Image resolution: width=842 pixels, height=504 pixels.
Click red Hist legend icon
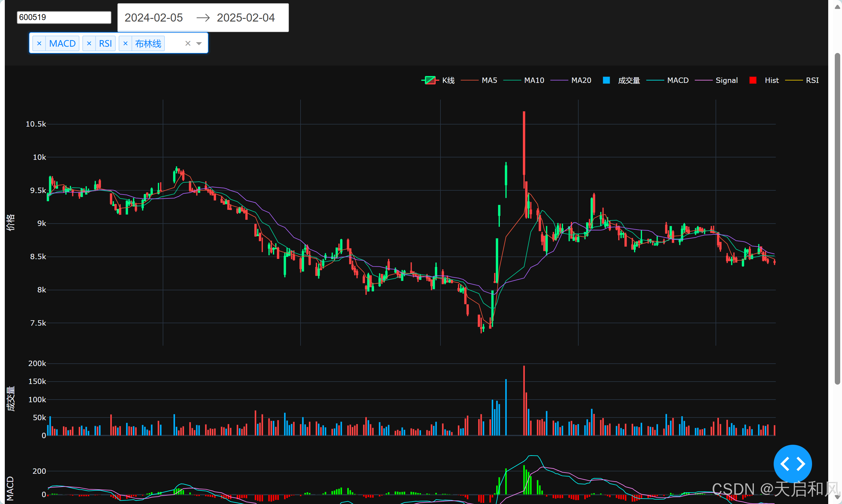753,81
